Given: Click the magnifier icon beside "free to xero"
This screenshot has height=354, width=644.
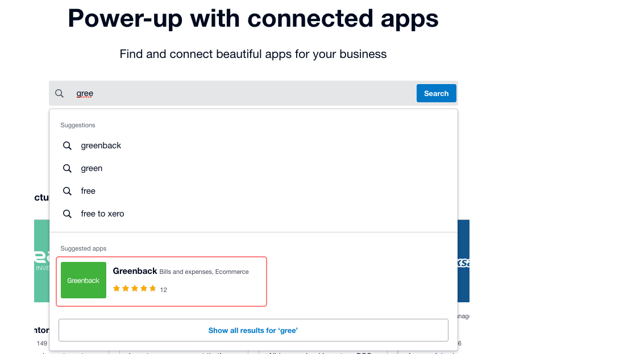Looking at the screenshot, I should (x=67, y=214).
